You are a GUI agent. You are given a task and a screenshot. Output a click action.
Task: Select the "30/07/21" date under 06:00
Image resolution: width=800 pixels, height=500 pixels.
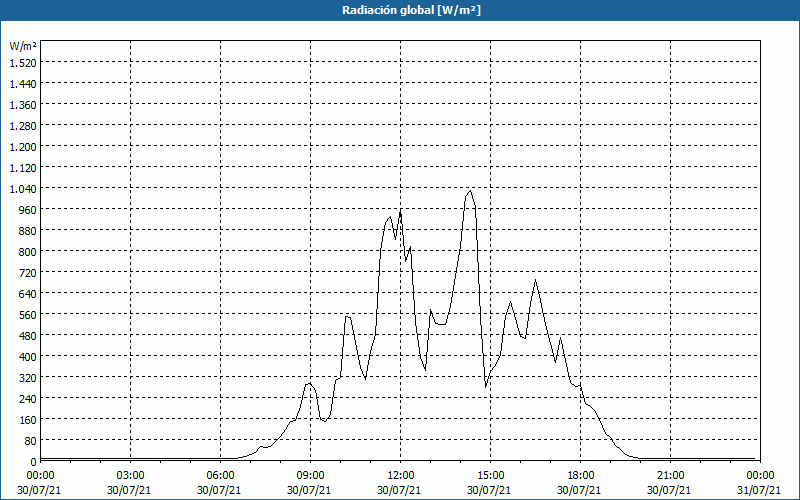[219, 490]
